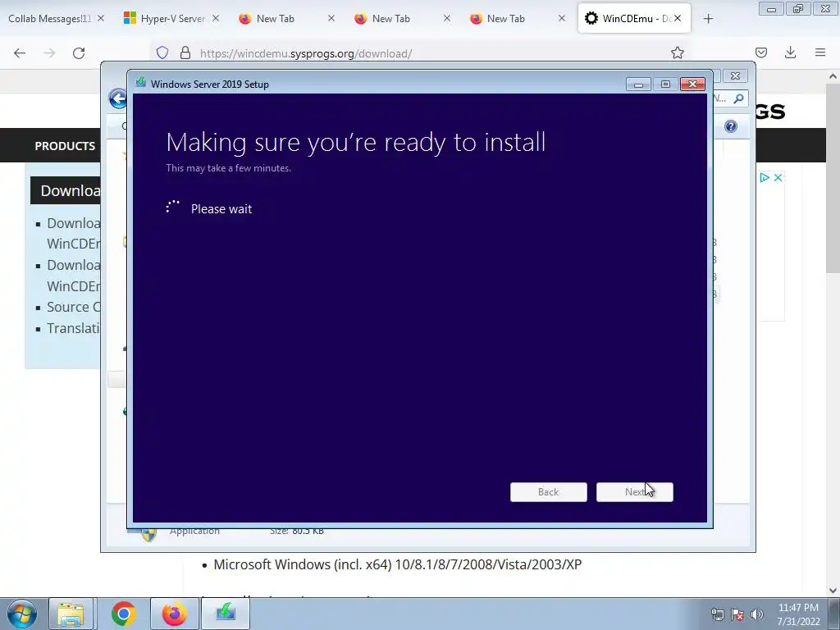
Task: Close the WinCDEmu tab
Action: [x=678, y=19]
